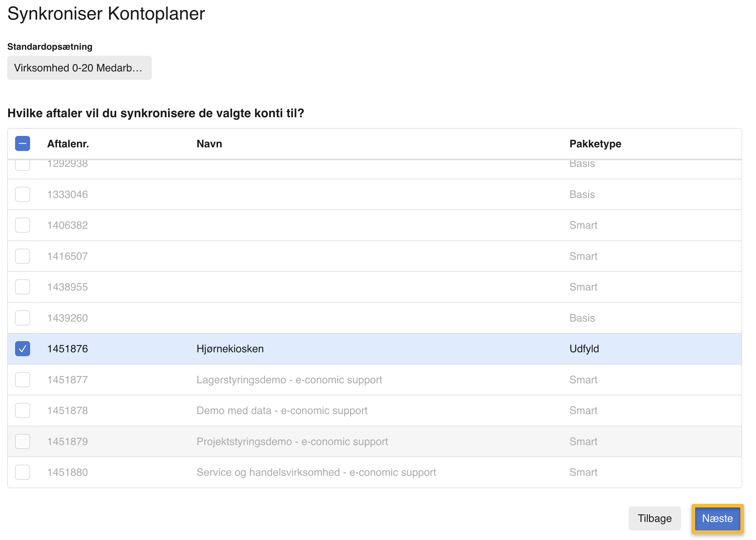Viewport: 756px width, 540px height.
Task: Click the Næste button
Action: (717, 518)
